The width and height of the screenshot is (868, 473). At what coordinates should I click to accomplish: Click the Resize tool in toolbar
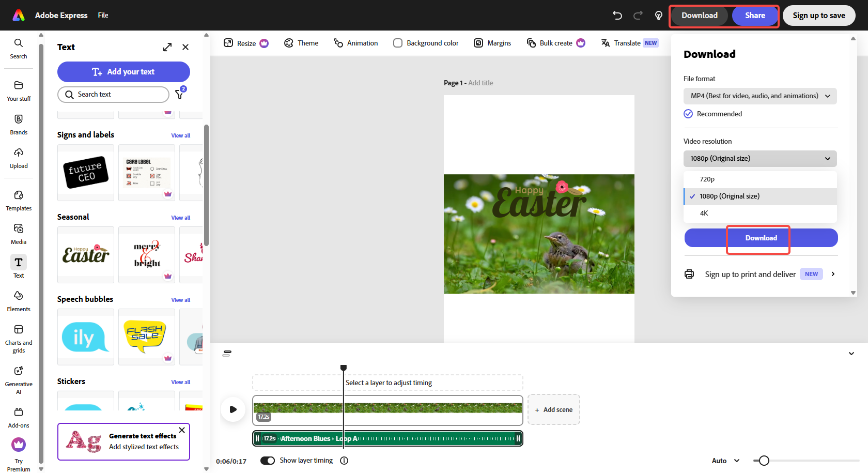[246, 43]
